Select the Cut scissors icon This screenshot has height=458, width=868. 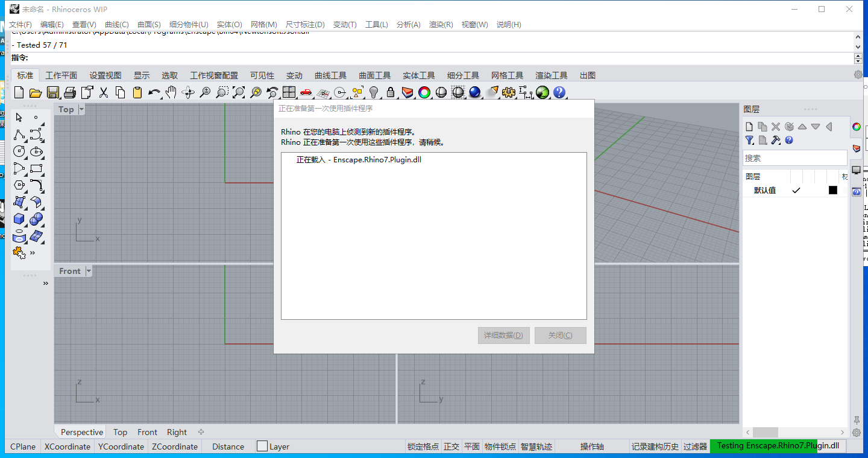click(103, 92)
